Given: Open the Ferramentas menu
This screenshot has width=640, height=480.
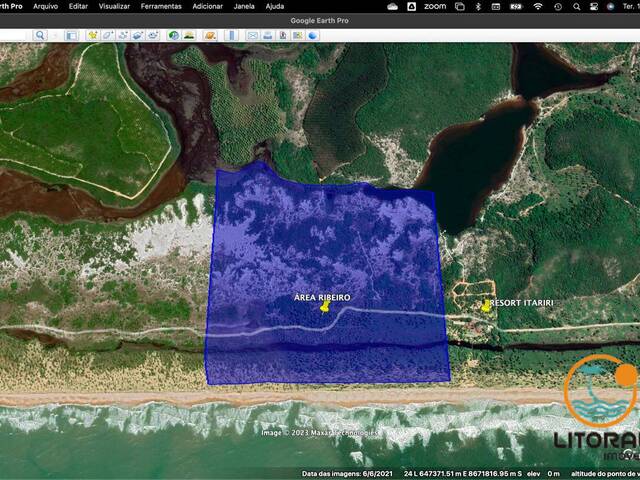Looking at the screenshot, I should pos(161,6).
